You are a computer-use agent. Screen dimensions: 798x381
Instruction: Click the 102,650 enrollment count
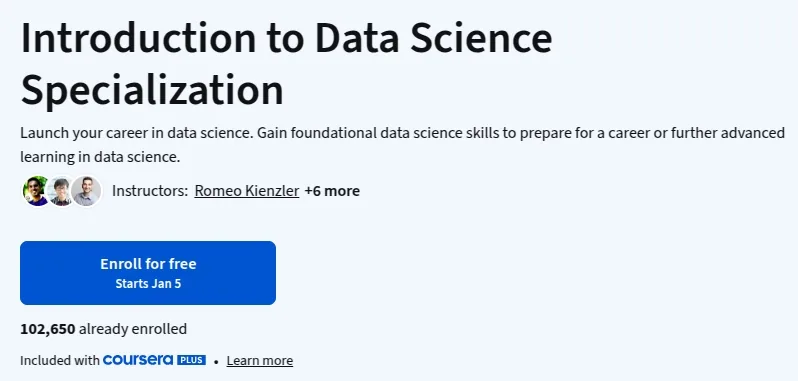pos(48,329)
